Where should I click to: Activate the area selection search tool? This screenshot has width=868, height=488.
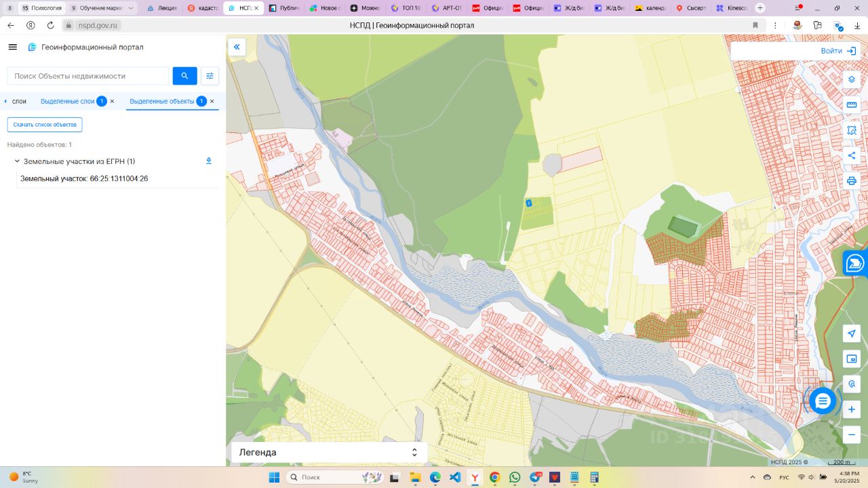852,130
